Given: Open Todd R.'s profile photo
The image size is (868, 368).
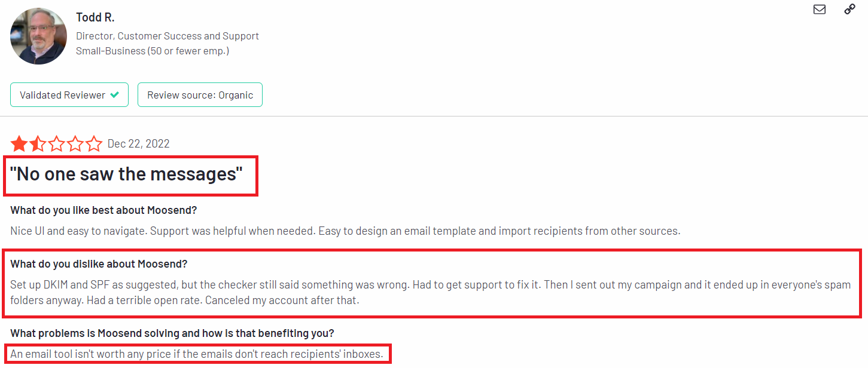Looking at the screenshot, I should 38,36.
